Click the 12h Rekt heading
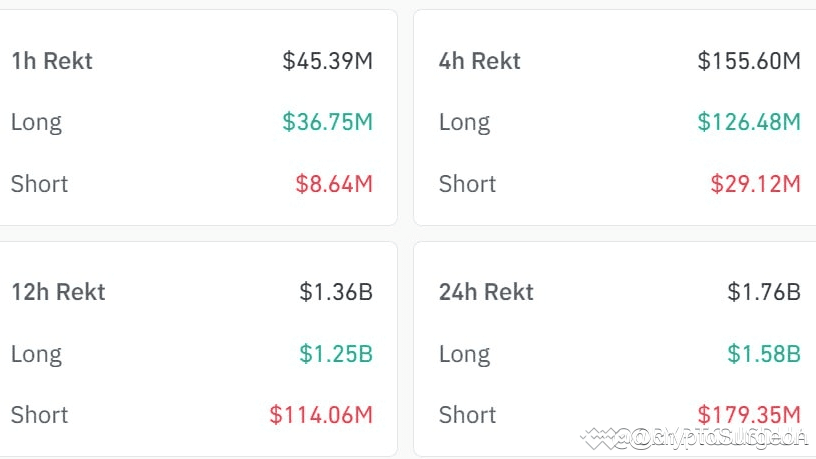 tap(58, 292)
